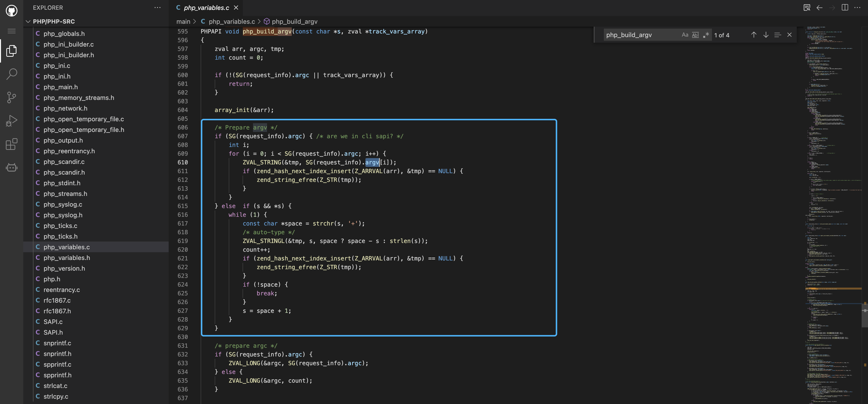
Task: Open Explorer more actions ellipsis menu
Action: point(157,8)
